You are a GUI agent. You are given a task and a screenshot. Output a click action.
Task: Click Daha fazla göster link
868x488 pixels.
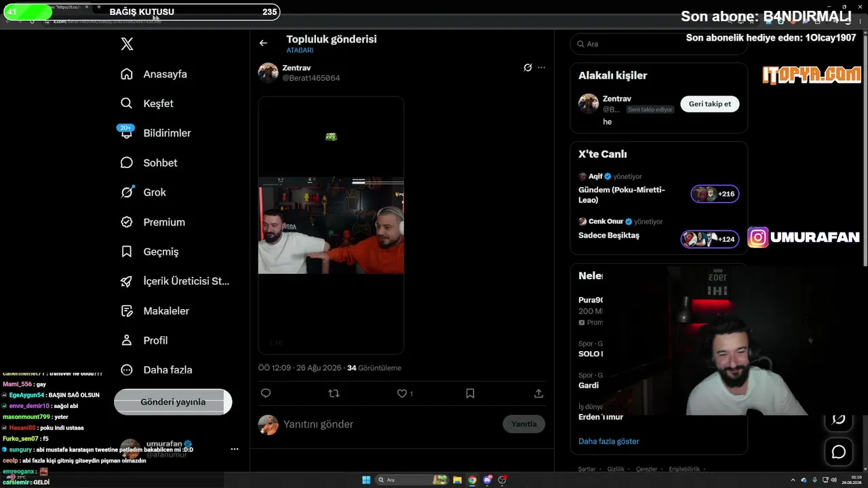[x=609, y=441]
